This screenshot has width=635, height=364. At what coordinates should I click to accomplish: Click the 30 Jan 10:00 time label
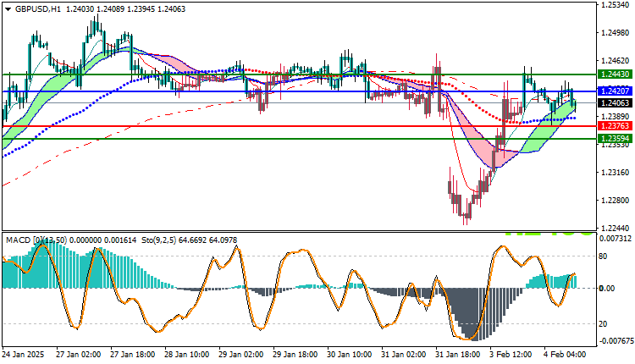click(350, 355)
